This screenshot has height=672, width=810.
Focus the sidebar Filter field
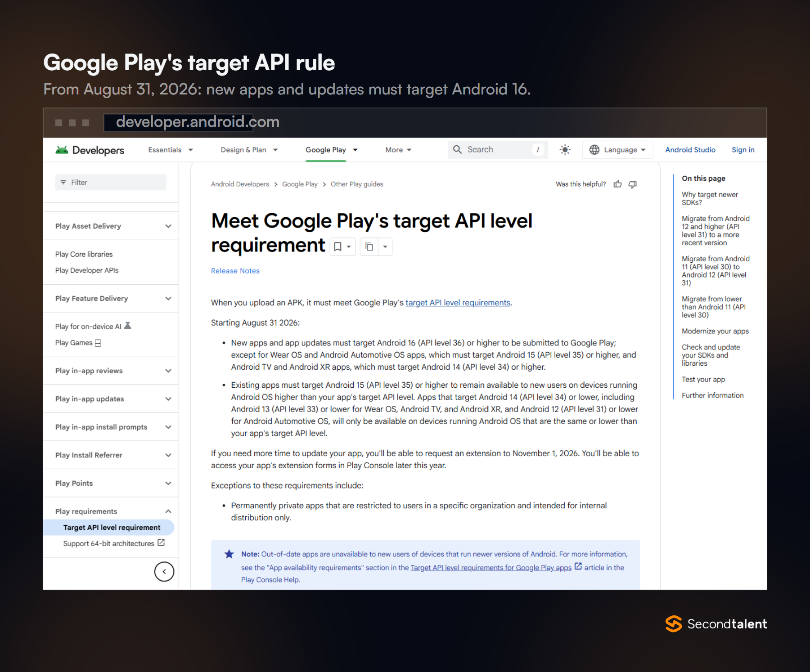click(x=111, y=182)
